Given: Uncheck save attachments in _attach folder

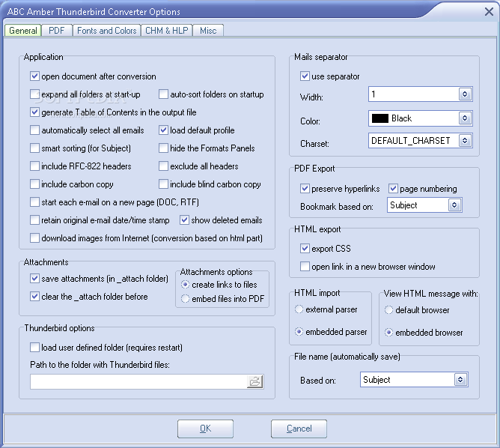Looking at the screenshot, I should 34,279.
